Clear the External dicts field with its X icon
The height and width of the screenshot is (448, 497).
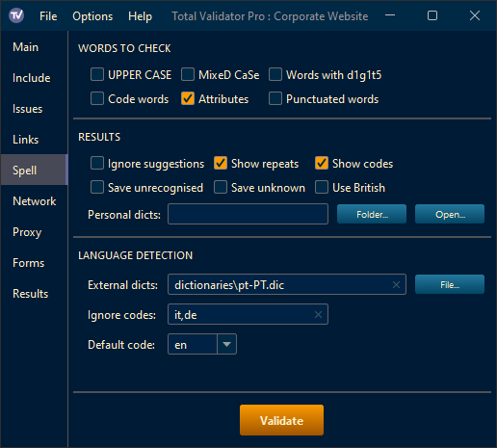(396, 284)
